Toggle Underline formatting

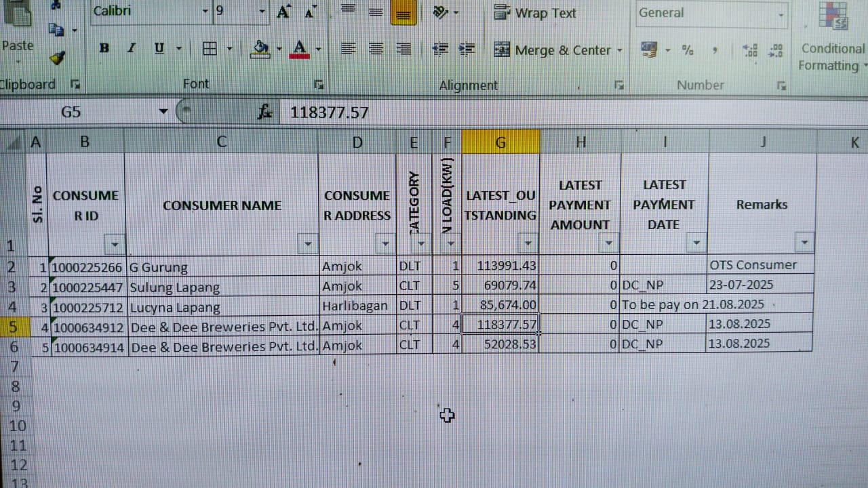159,48
